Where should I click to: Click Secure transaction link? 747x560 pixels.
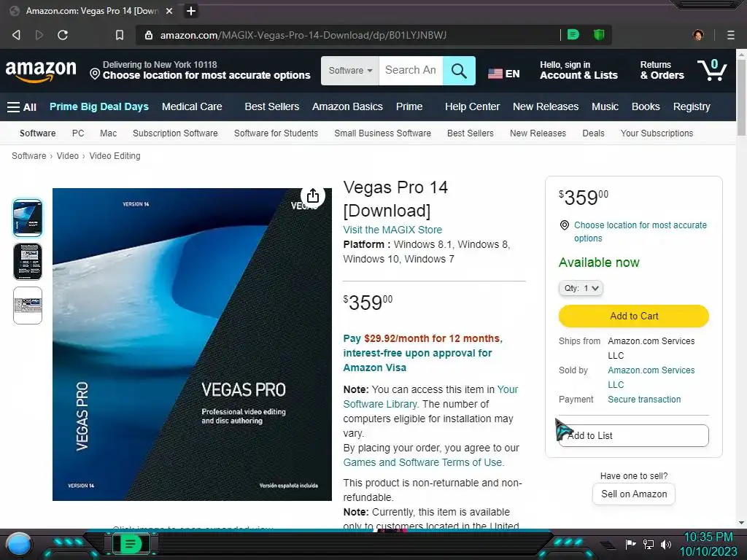[x=644, y=400]
